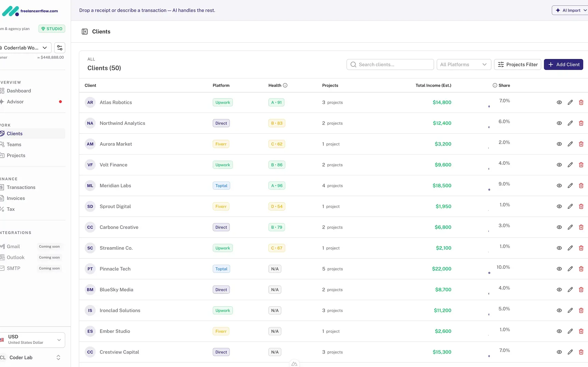Open workspace filter settings beside Coderrlab
Viewport: 588px width, 367px height.
point(59,48)
